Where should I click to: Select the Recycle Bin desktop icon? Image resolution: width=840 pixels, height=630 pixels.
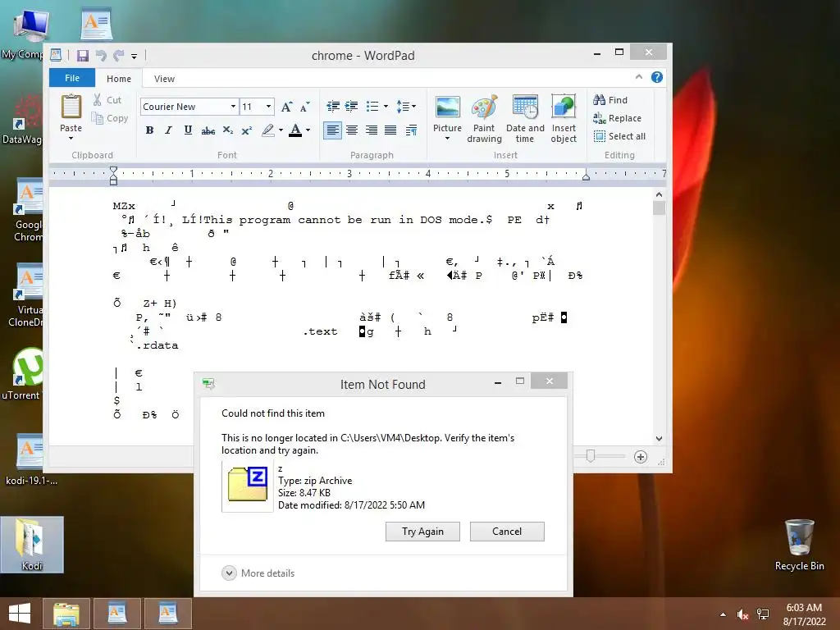tap(799, 545)
